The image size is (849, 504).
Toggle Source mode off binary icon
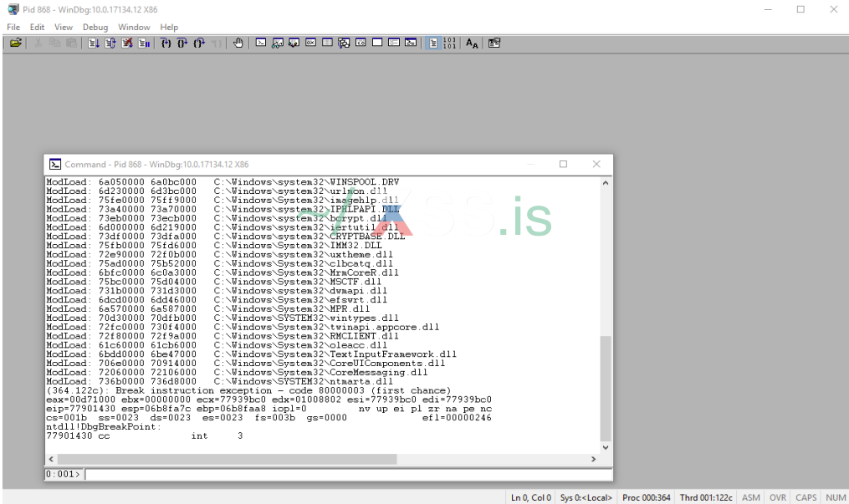click(449, 43)
